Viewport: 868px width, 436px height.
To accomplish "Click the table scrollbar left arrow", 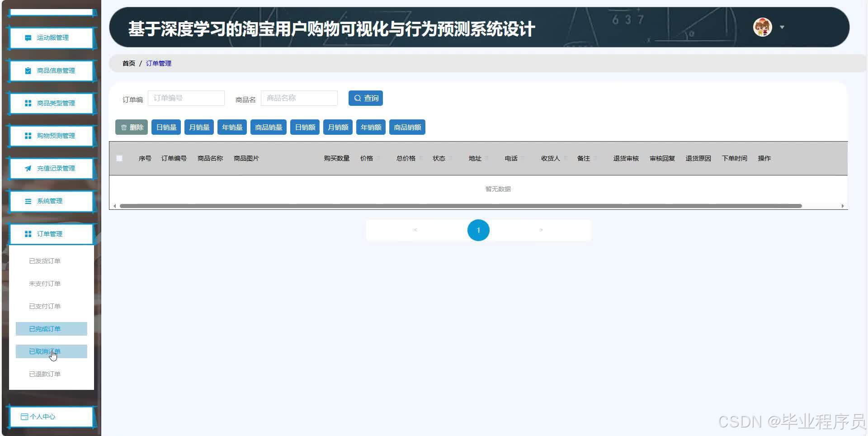I will point(115,206).
